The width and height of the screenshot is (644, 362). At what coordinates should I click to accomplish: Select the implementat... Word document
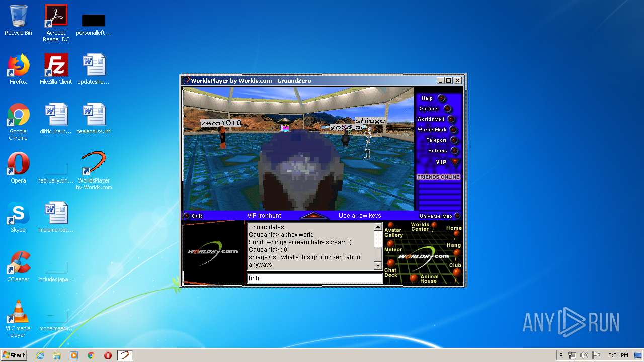56,217
